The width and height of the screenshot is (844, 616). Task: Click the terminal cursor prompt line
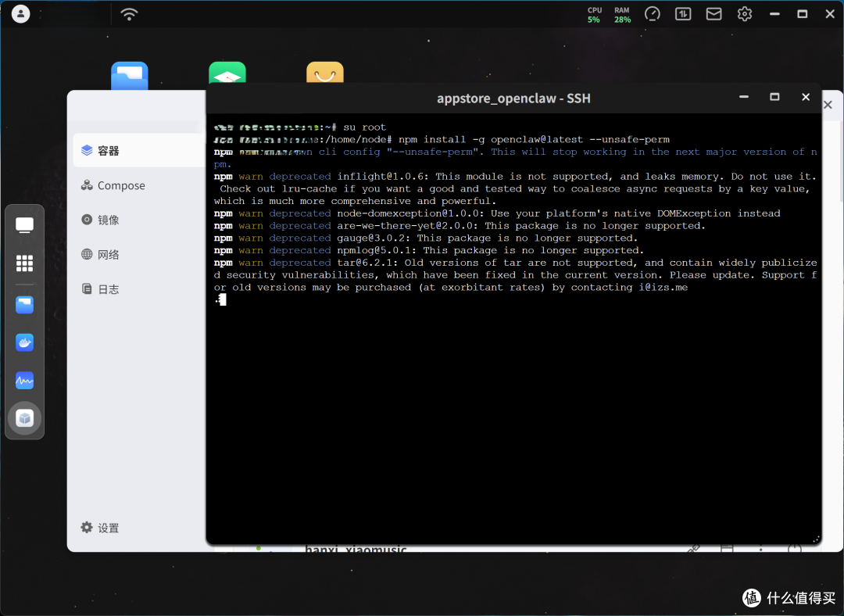[221, 300]
